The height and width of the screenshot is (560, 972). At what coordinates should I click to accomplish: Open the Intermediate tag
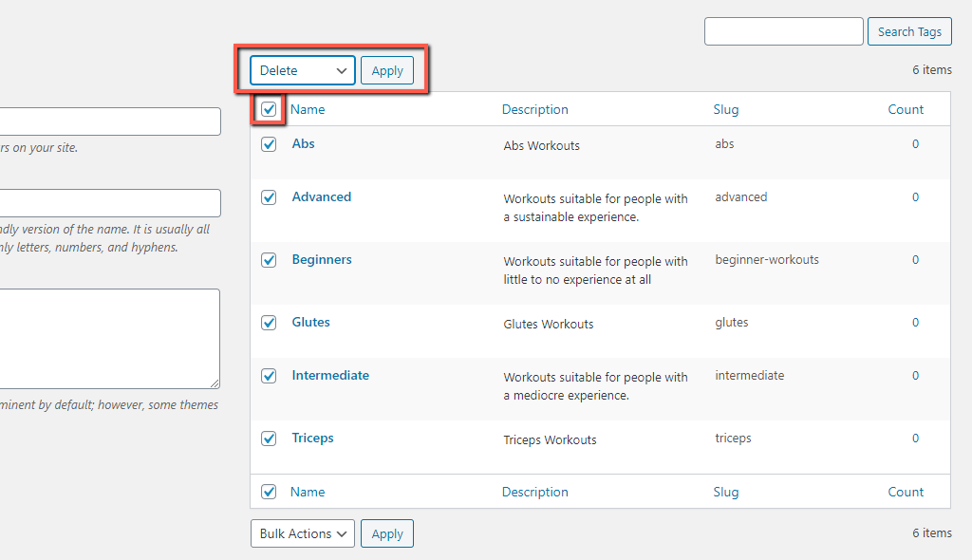click(330, 375)
